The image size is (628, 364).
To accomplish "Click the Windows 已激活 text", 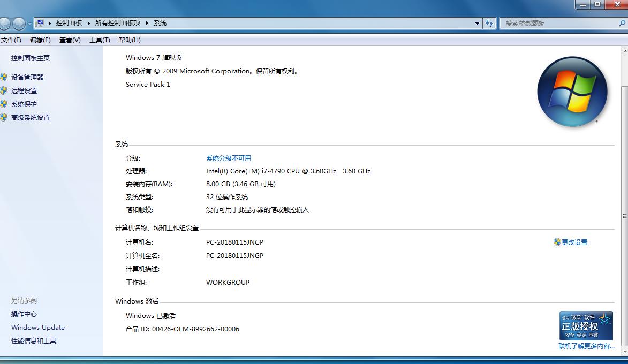I will [150, 315].
